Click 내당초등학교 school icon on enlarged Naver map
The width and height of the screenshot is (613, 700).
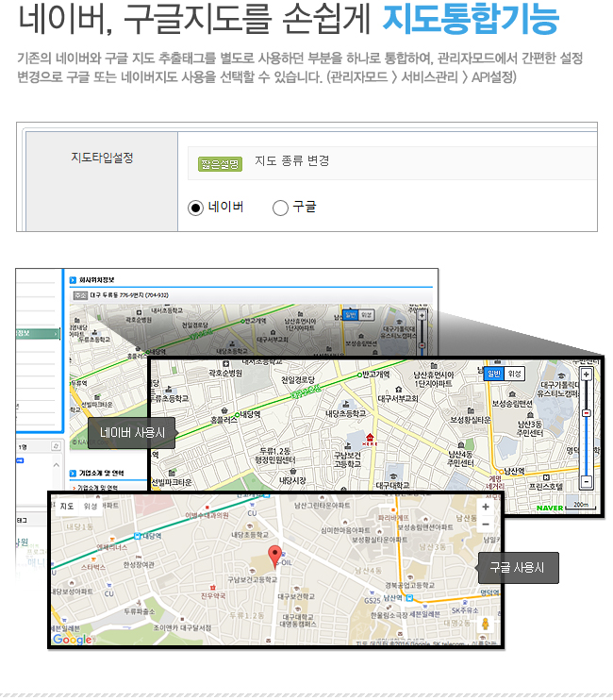346,404
